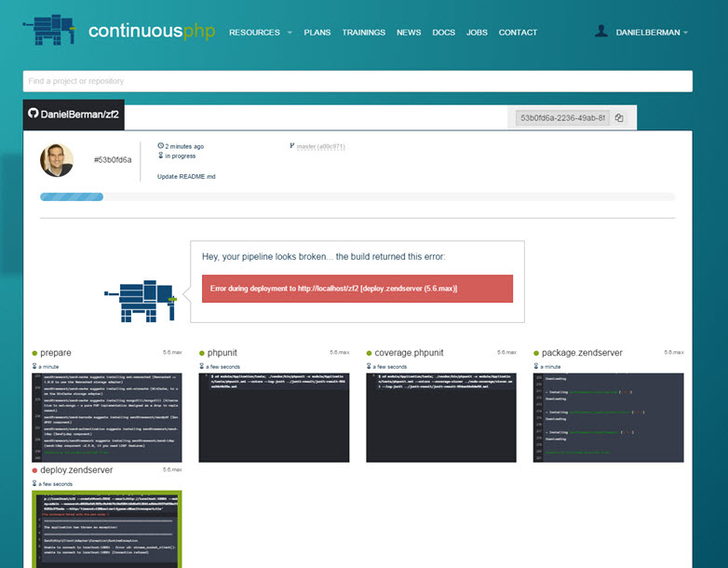Click the user profile icon in header

[601, 32]
